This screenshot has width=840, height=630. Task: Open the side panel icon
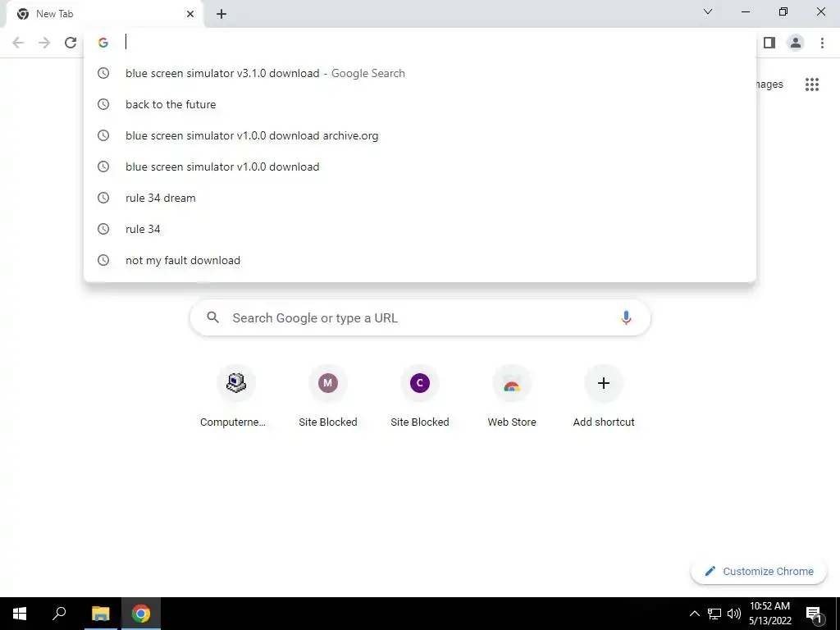pos(769,43)
